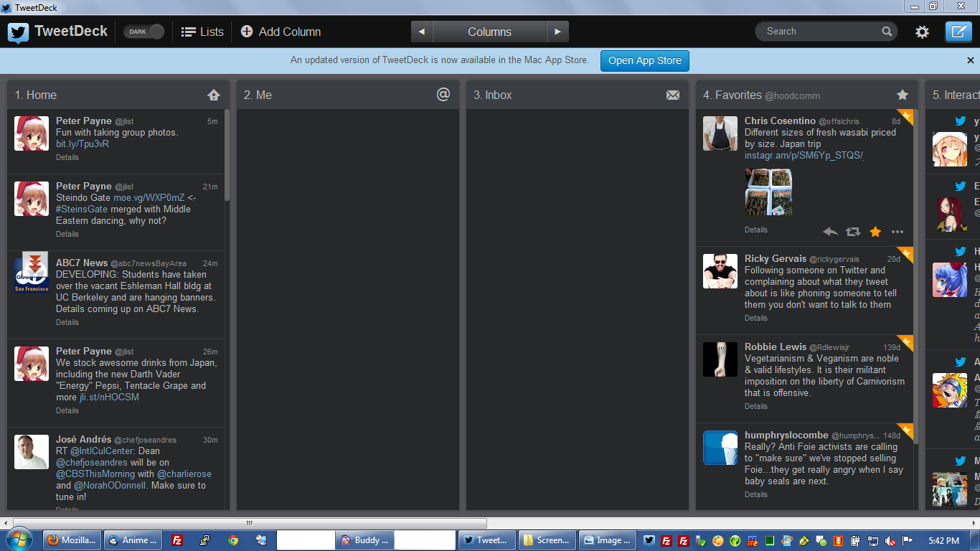This screenshot has width=980, height=551.
Task: Open settings via the gear icon
Action: click(x=922, y=32)
